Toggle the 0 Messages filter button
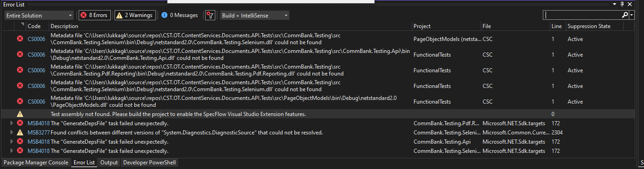Screen dimensions: 644x169 click(180, 15)
